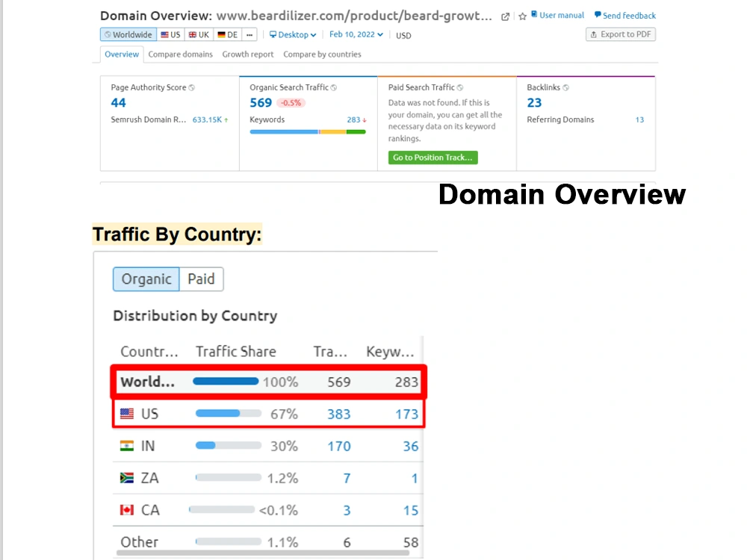Click info icon beside Backlinks

pos(565,87)
